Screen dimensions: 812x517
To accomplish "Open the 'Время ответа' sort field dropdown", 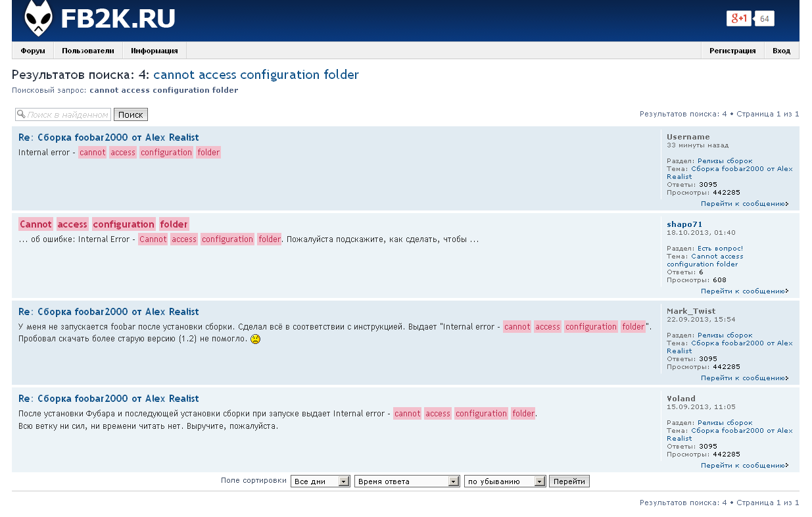I will tap(407, 481).
